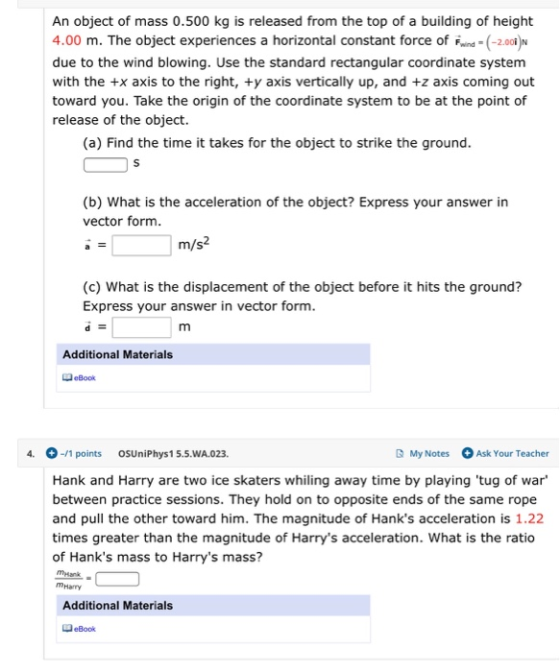Click the red 1.22 acceleration ratio value
The width and height of the screenshot is (560, 672).
529,519
